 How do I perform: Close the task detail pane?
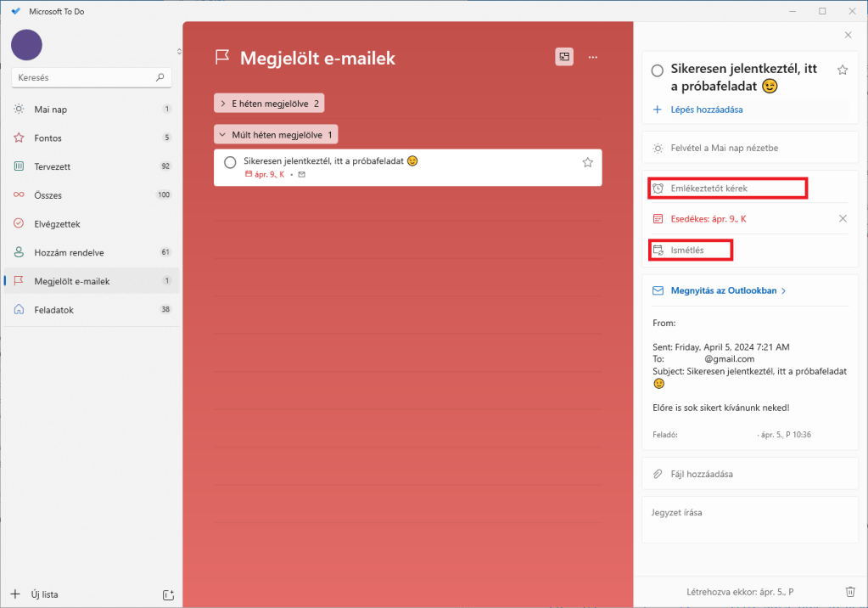(848, 35)
